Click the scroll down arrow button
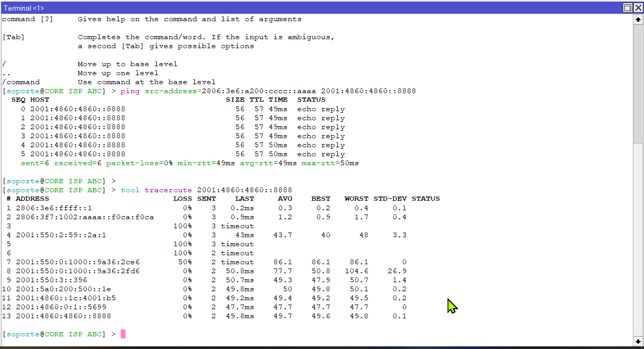Screen dimensions: 644x349 638,341
